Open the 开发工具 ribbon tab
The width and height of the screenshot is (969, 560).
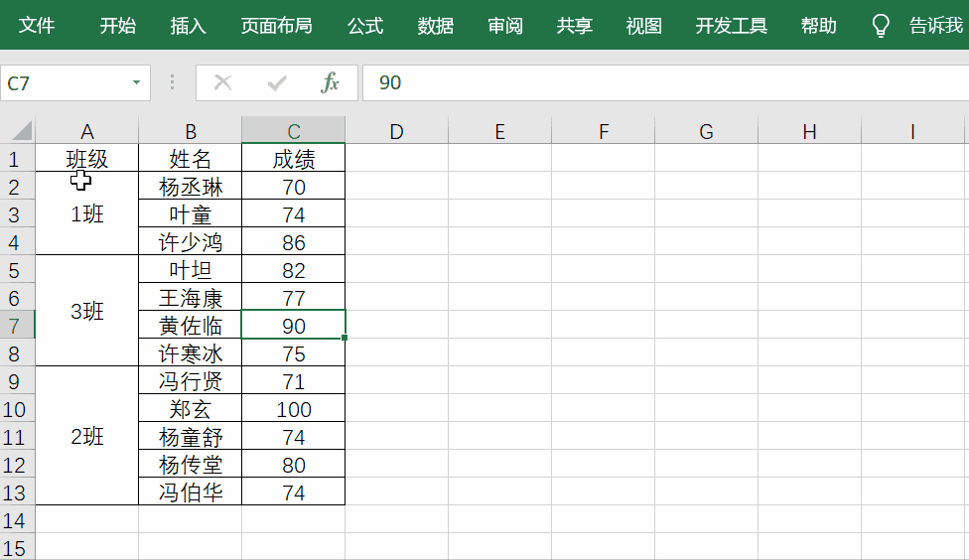pyautogui.click(x=731, y=26)
